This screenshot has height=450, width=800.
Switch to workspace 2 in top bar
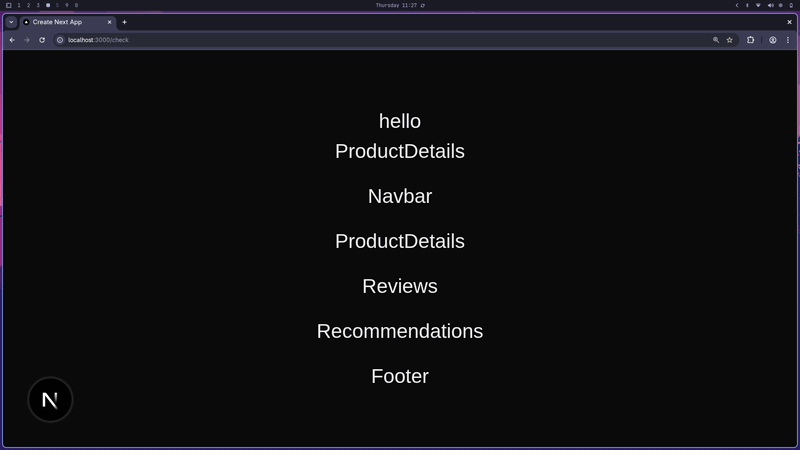pos(28,5)
